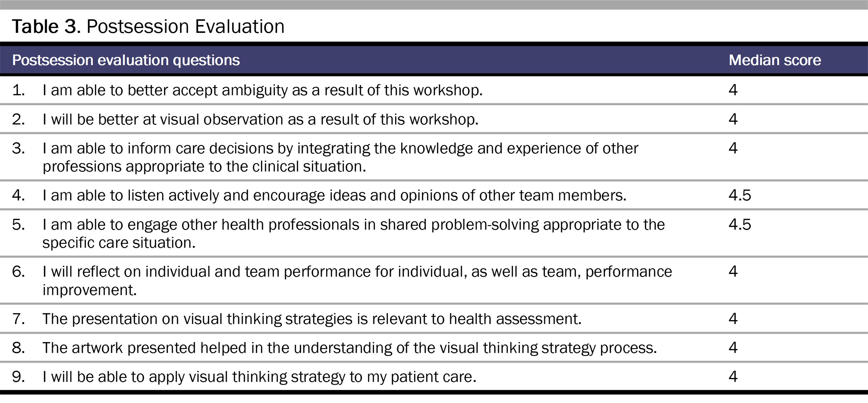The image size is (868, 403).
Task: Select the Postsession evaluation questions column header
Action: [126, 60]
